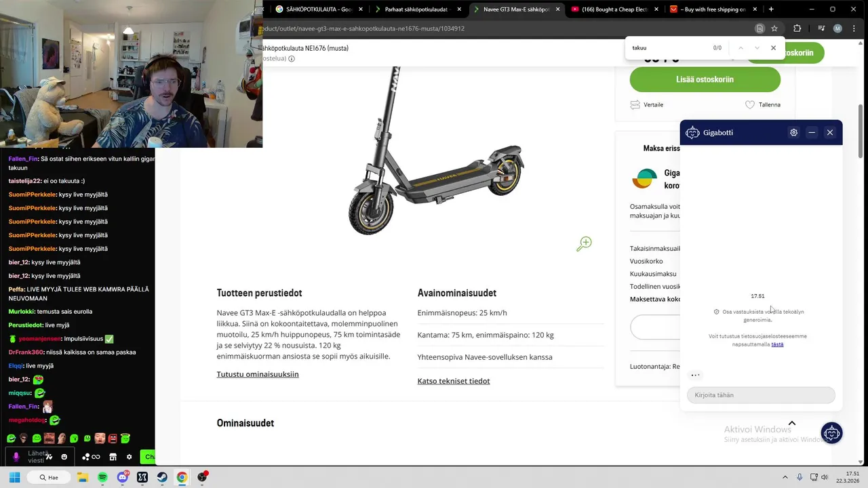Screen dimensions: 868x488
Task: Open File Explorer from taskbar
Action: tap(82, 477)
